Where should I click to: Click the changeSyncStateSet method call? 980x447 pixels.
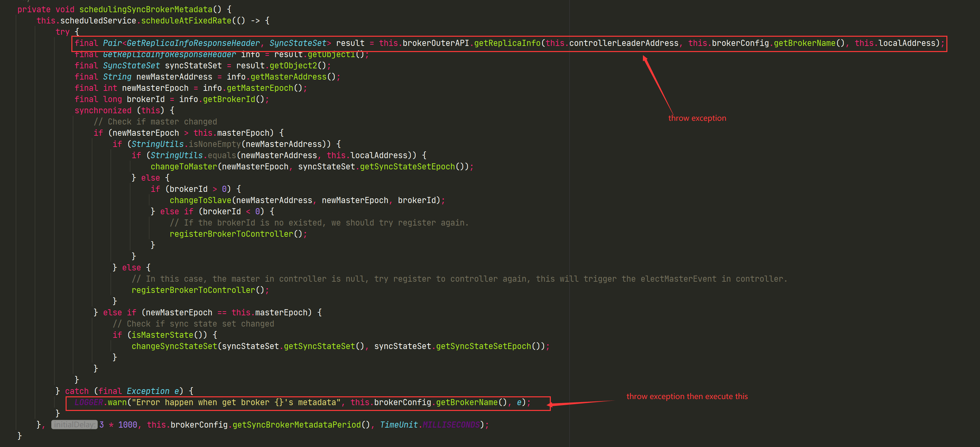(x=174, y=346)
